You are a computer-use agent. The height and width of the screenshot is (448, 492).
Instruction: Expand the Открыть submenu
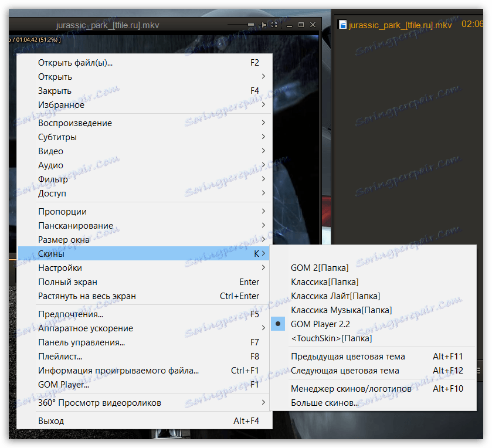tap(144, 77)
